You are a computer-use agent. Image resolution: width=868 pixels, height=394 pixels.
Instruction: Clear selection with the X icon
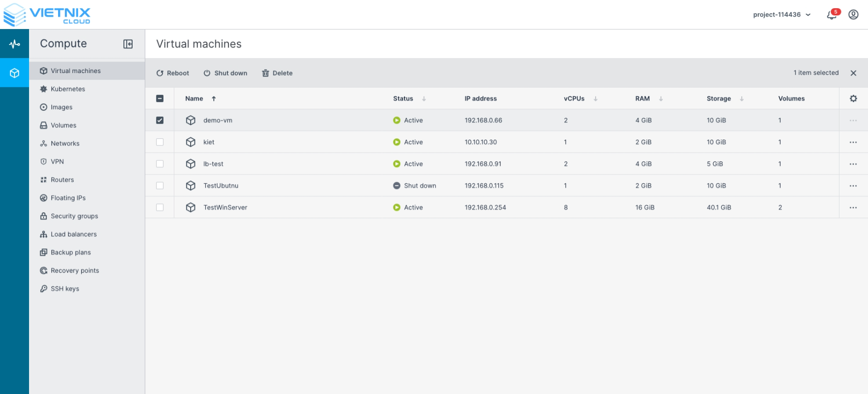(853, 73)
